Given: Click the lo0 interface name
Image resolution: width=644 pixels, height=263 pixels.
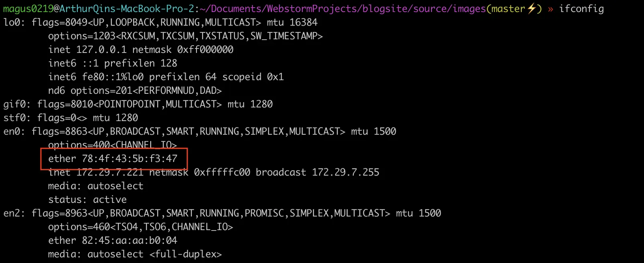Looking at the screenshot, I should tap(12, 22).
